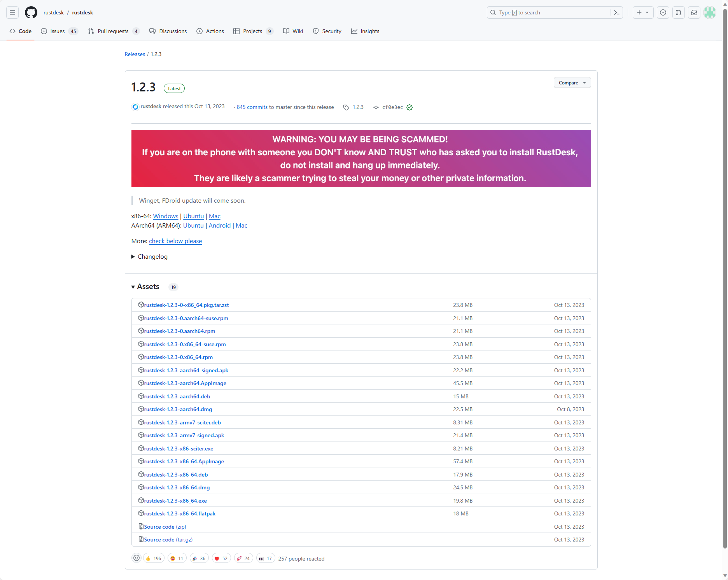The image size is (728, 580).
Task: Switch to the Code tab
Action: (x=21, y=31)
